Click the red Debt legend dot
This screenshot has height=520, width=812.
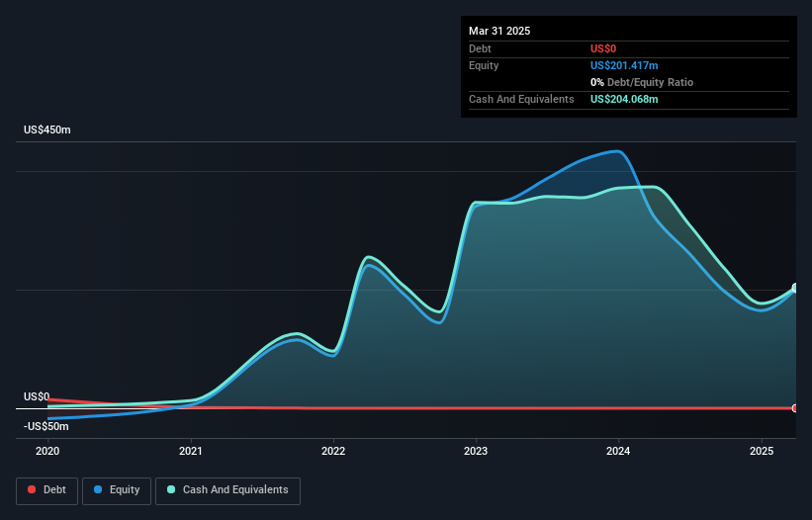[32, 489]
